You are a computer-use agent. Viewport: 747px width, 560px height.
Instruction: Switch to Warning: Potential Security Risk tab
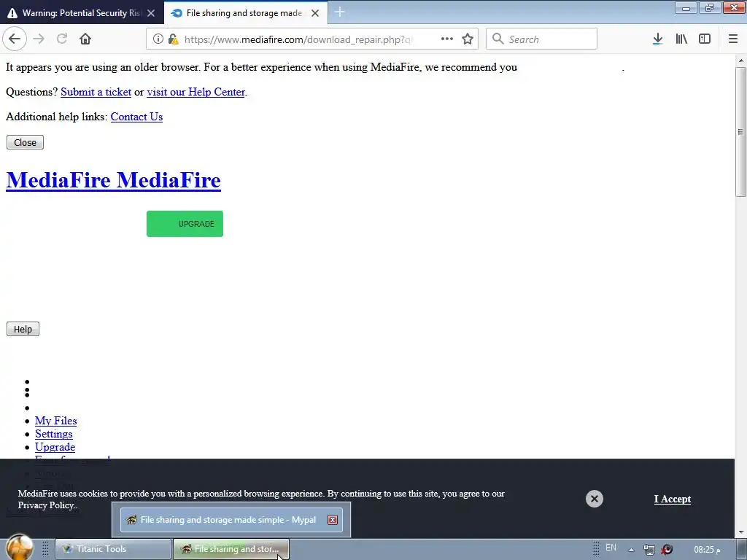(82, 13)
